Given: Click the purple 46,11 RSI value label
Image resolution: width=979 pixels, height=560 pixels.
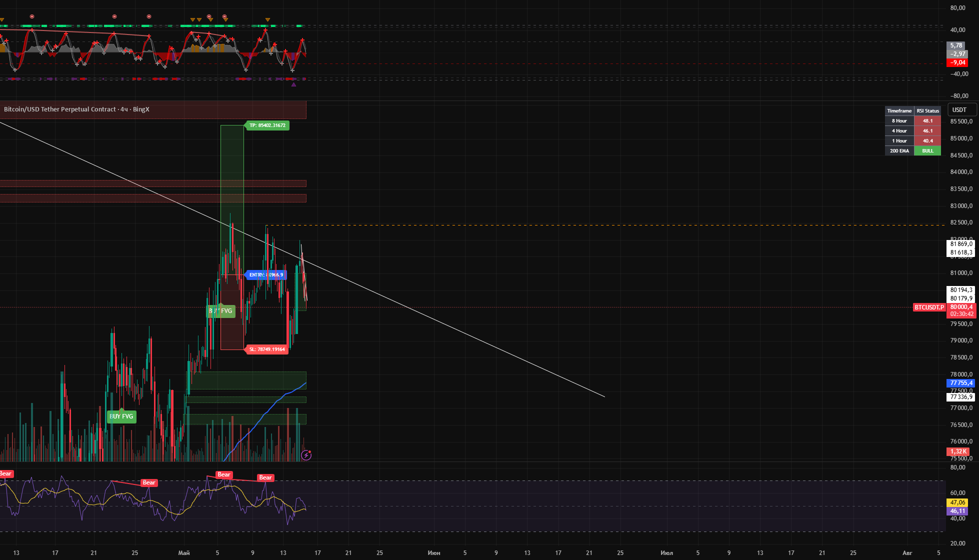Looking at the screenshot, I should point(957,511).
